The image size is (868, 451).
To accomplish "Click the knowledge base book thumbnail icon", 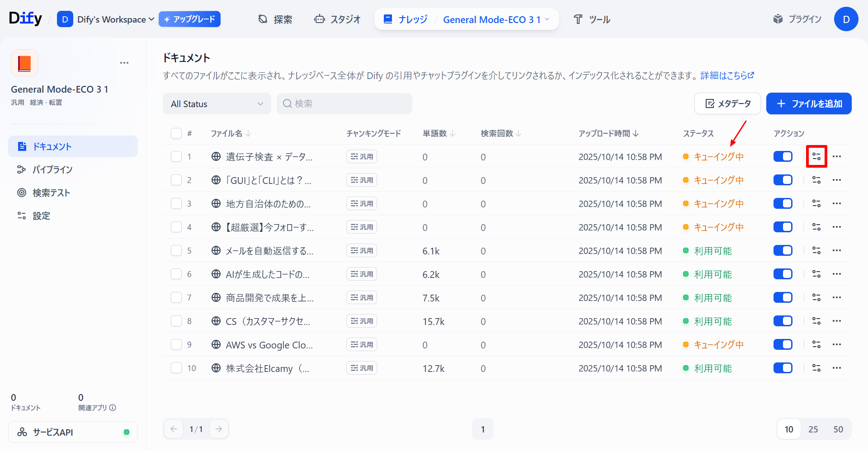I will (24, 63).
